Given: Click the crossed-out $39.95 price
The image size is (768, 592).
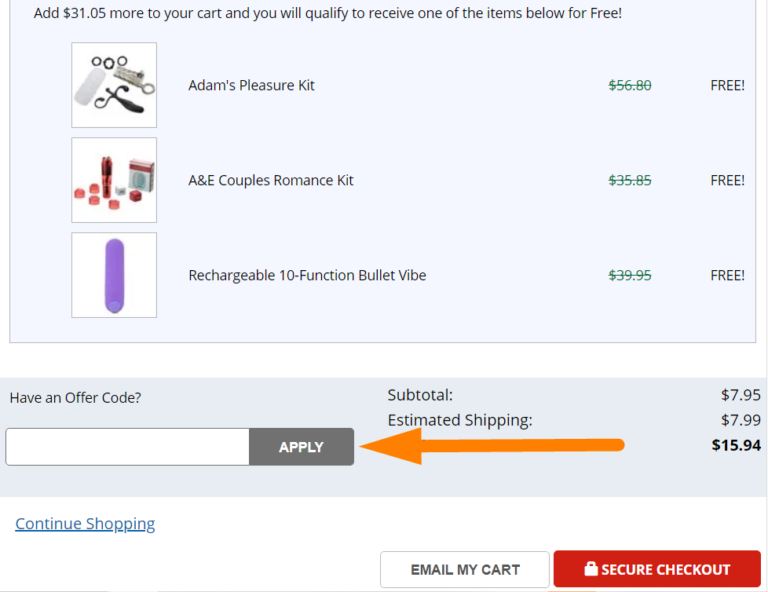Looking at the screenshot, I should coord(630,275).
